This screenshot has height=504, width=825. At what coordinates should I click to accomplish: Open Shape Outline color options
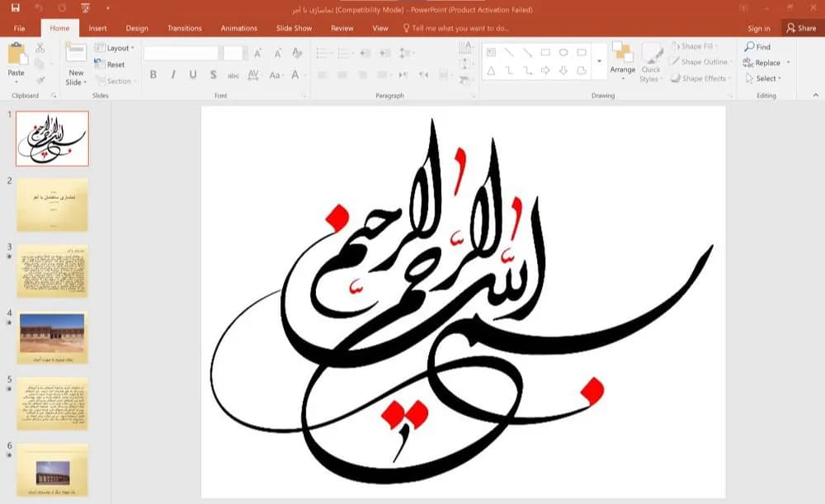(x=700, y=62)
